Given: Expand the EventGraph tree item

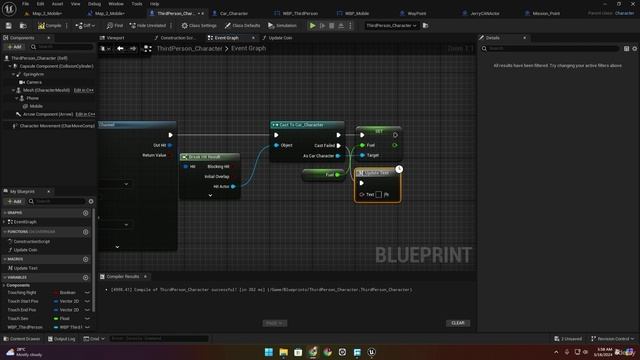Looking at the screenshot, I should coord(4,222).
